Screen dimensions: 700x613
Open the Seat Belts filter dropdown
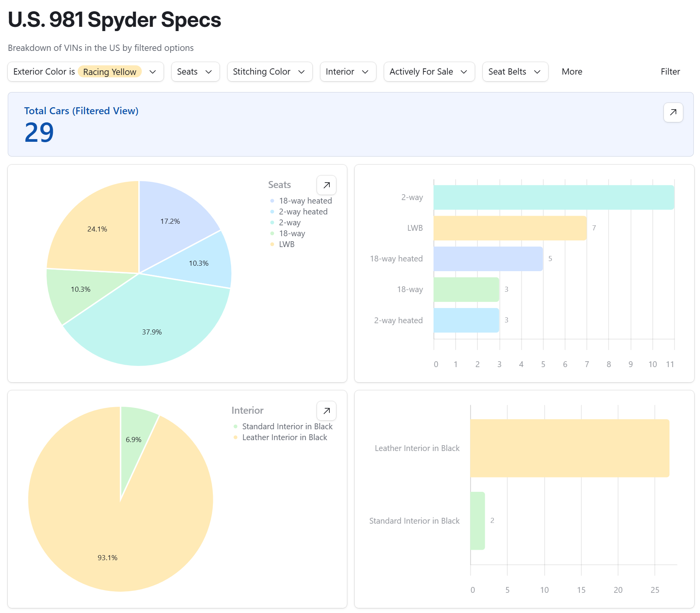point(515,72)
